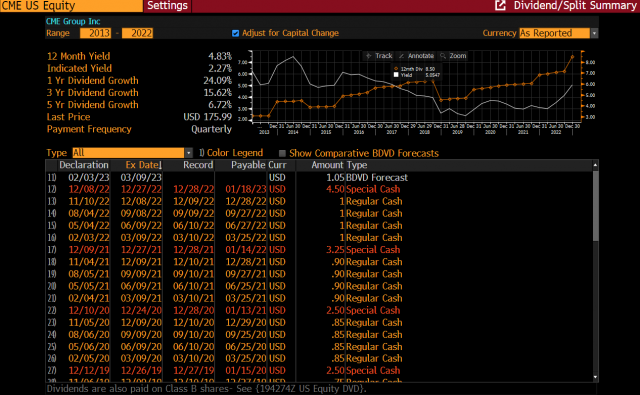Click record date 12/10/21
This screenshot has height=395, width=640.
point(193,262)
